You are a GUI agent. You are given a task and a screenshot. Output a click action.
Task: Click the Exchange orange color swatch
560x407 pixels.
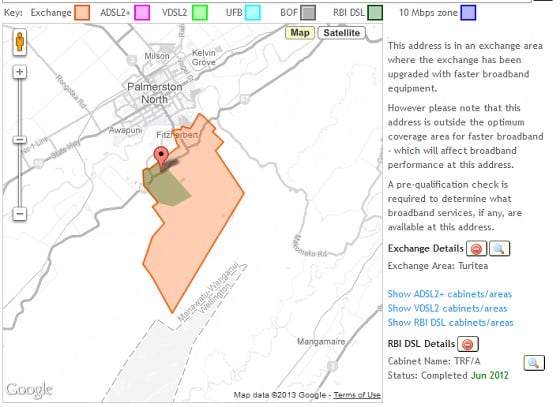click(x=82, y=13)
